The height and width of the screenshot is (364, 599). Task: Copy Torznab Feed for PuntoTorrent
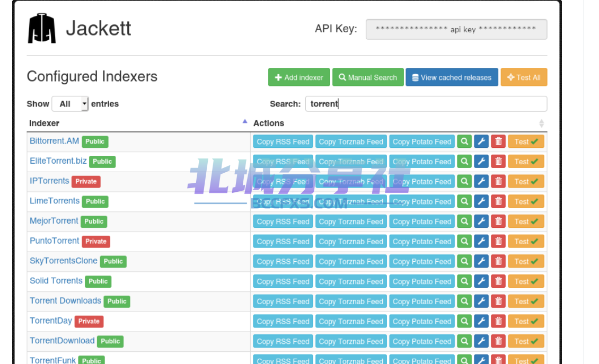(x=351, y=242)
